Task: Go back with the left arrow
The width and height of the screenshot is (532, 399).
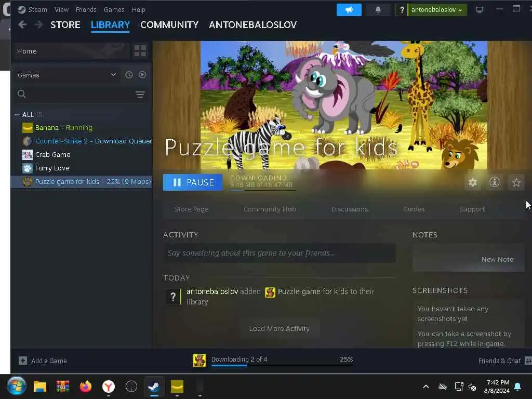Action: (x=22, y=24)
